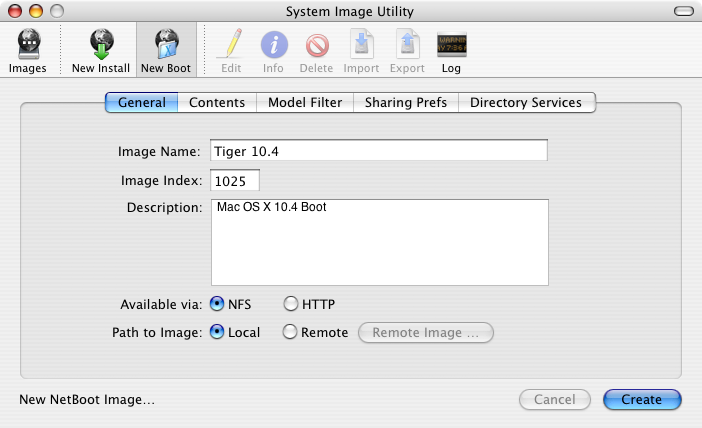Click the Remote Image… button
Viewport: 702px width, 428px height.
click(x=426, y=333)
